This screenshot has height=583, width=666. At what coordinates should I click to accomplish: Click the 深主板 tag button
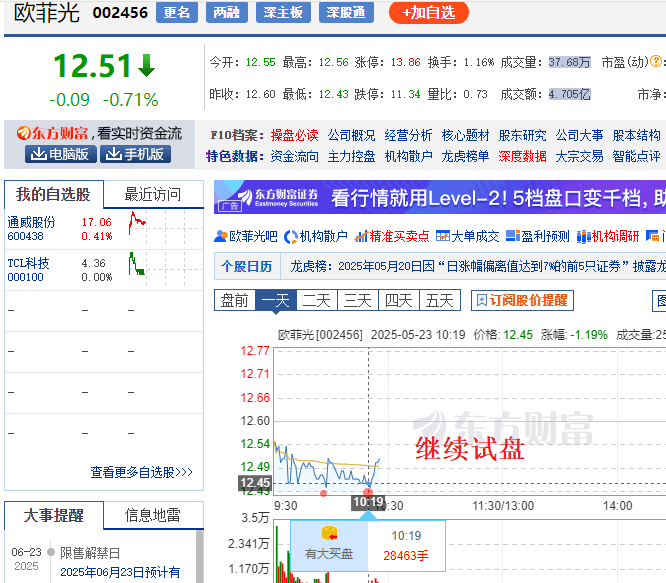tap(283, 12)
